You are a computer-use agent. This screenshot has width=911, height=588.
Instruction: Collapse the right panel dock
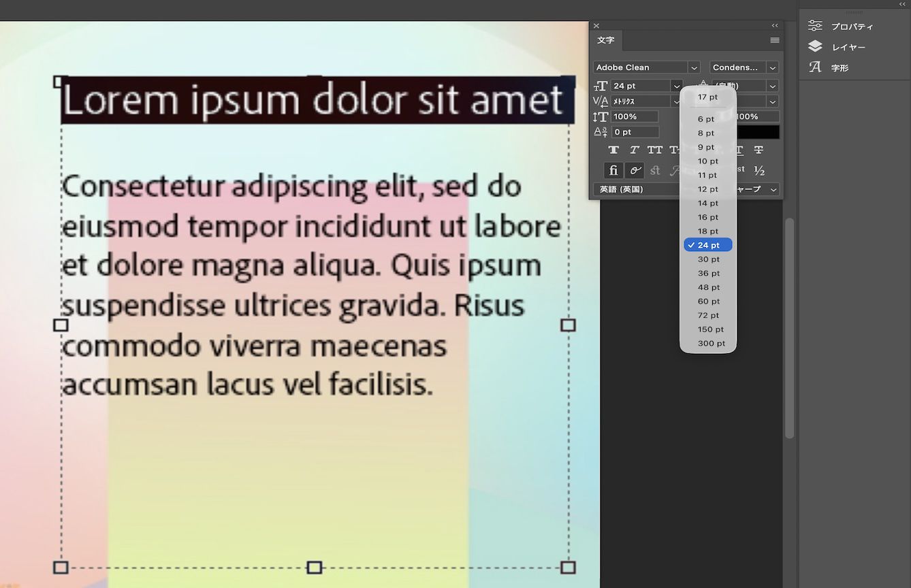click(902, 4)
